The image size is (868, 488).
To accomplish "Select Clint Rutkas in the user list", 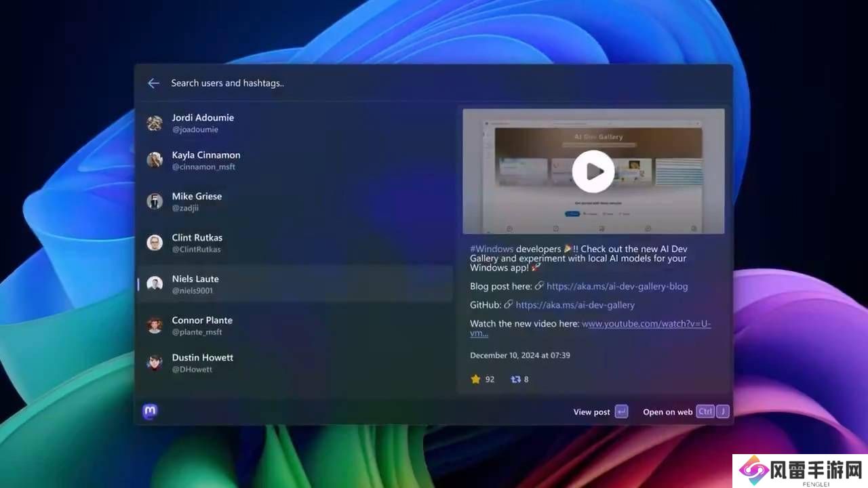I will tap(296, 243).
